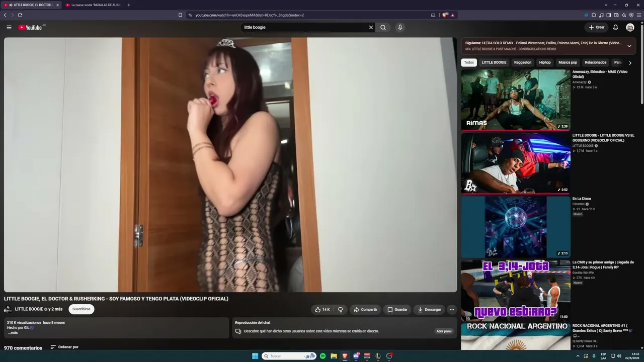
Task: Dislike the video with thumbs down
Action: point(341,310)
